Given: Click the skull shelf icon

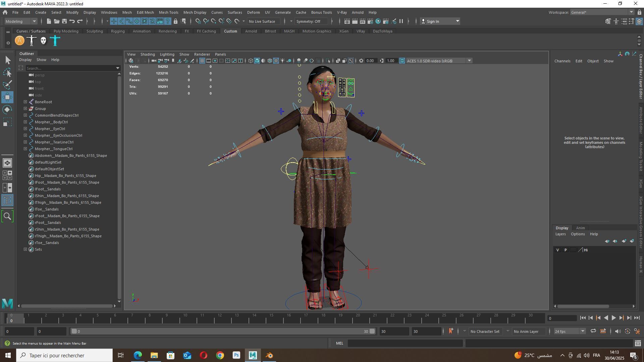Looking at the screenshot, I should pyautogui.click(x=43, y=41).
